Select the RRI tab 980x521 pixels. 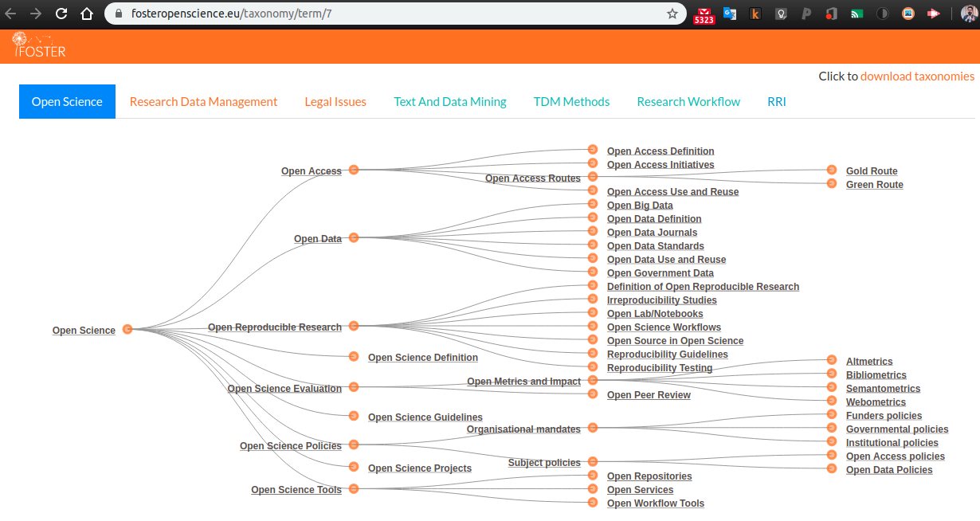(776, 102)
